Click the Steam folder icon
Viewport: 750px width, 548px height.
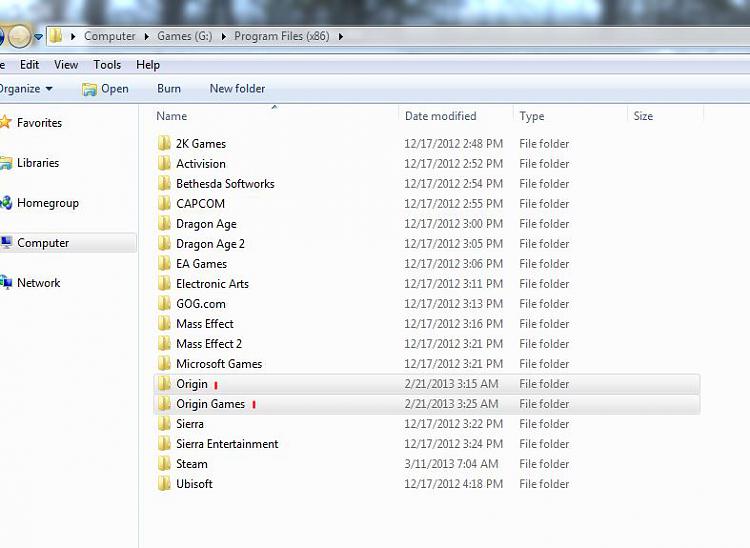pos(164,464)
